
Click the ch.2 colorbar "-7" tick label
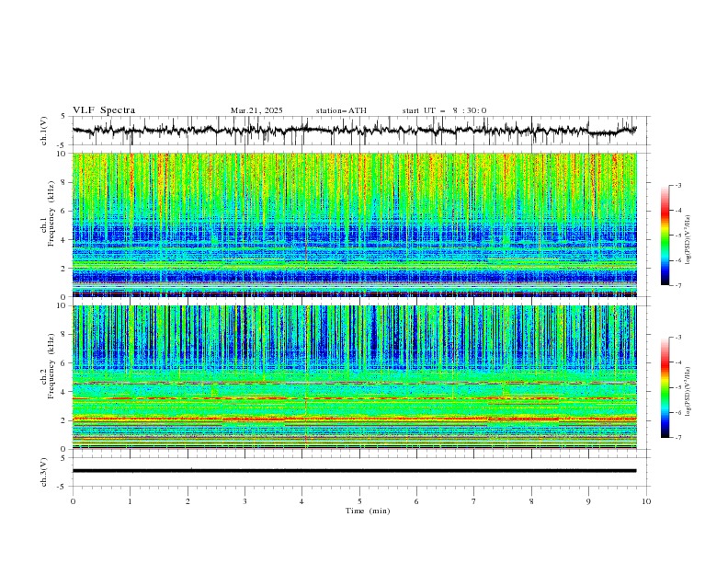[677, 438]
